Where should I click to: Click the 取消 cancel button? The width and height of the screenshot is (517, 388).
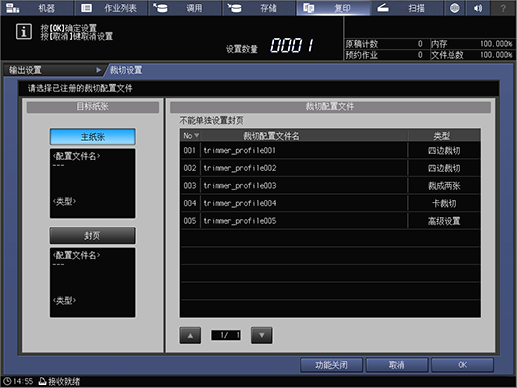(x=397, y=365)
